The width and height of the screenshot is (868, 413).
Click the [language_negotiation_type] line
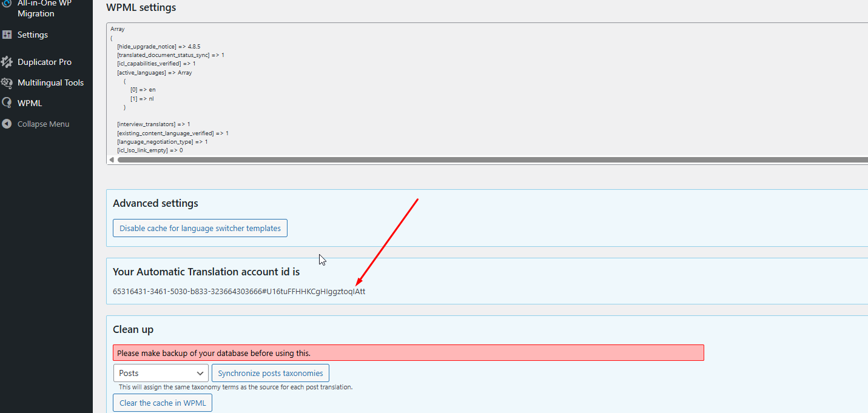(x=163, y=141)
